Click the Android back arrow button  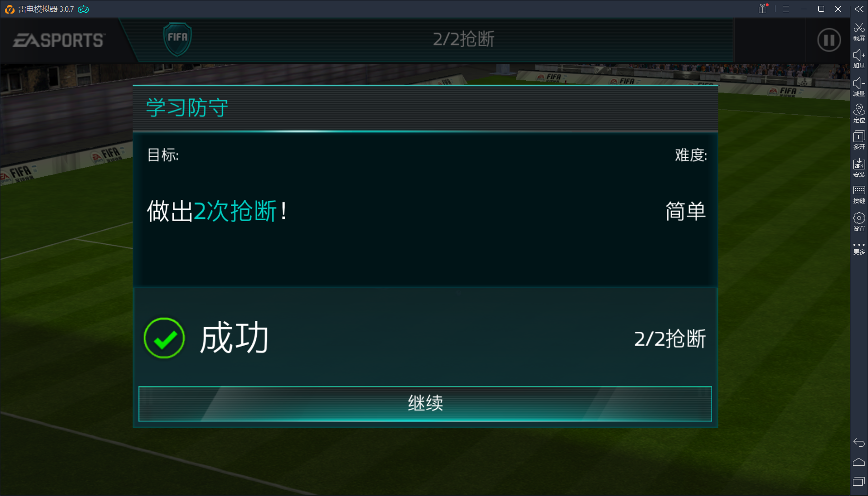click(x=859, y=442)
